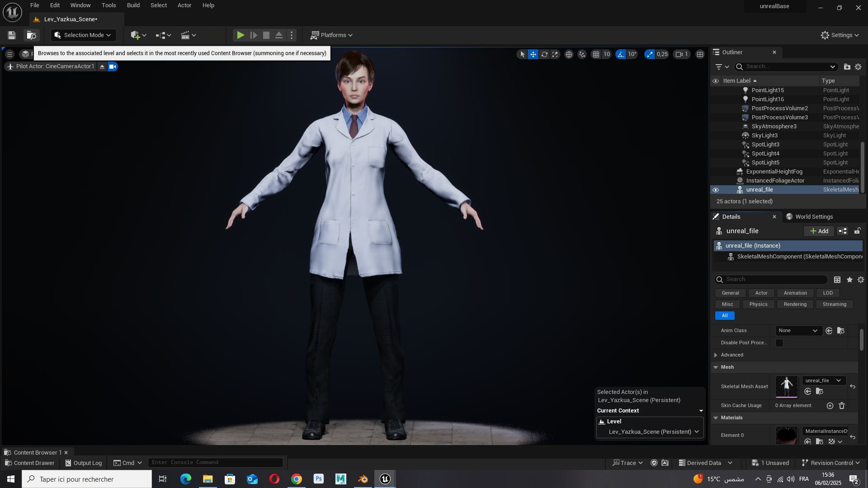The image size is (868, 488).
Task: Filter details by LOD category
Action: point(828,293)
